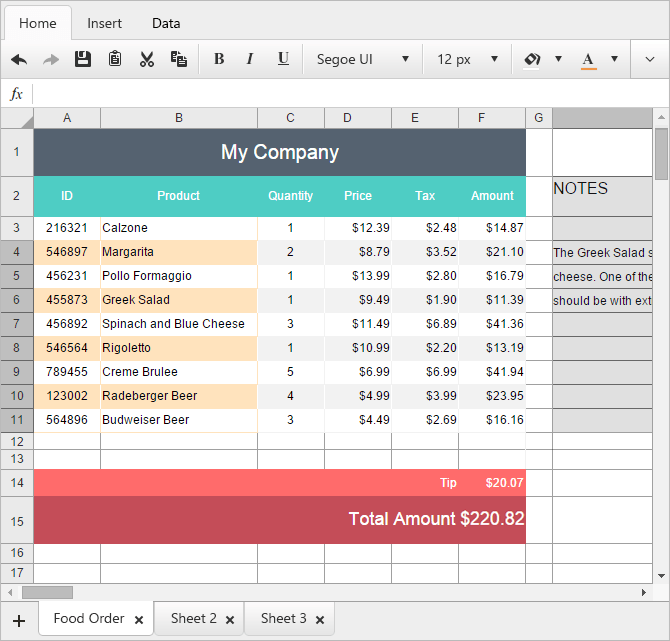Viewport: 670px width, 641px height.
Task: Select column A header
Action: [x=67, y=118]
